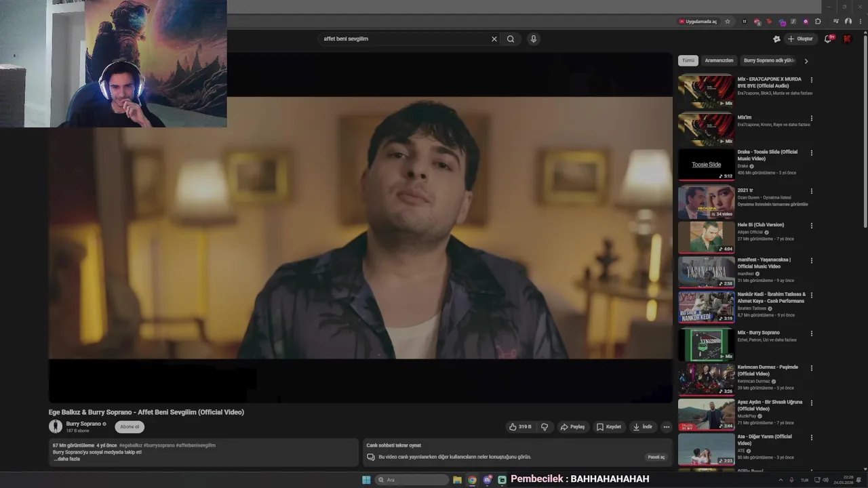The height and width of the screenshot is (488, 868).
Task: Open the Drake Toosie Slide thumbnail
Action: tap(706, 165)
